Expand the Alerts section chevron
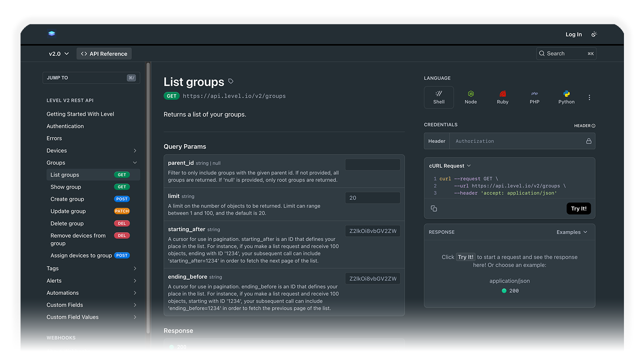 135,281
